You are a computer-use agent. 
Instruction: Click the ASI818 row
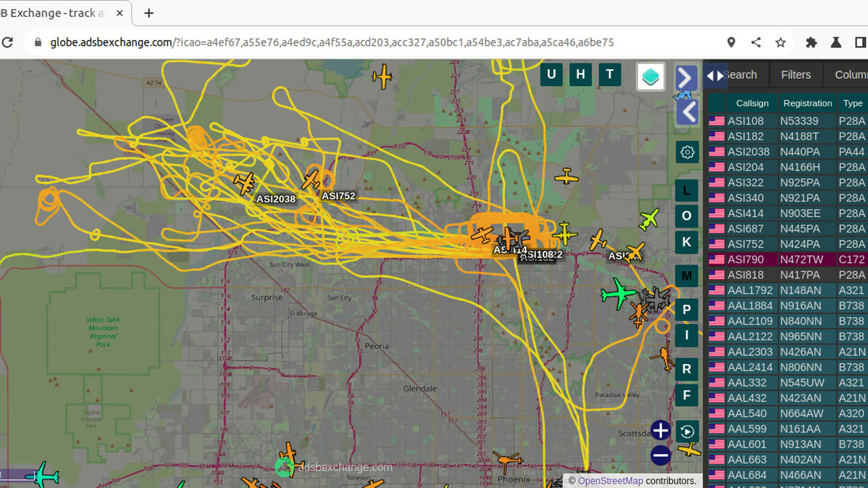pos(787,275)
